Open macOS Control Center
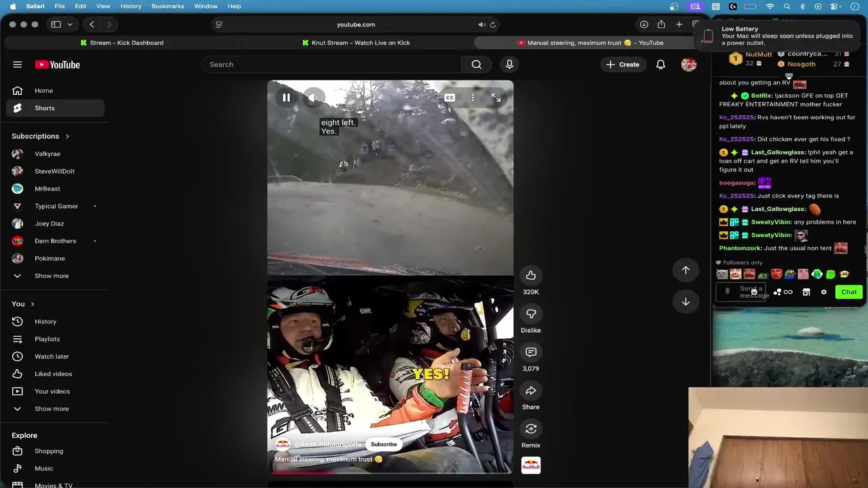868x488 pixels. pyautogui.click(x=833, y=6)
